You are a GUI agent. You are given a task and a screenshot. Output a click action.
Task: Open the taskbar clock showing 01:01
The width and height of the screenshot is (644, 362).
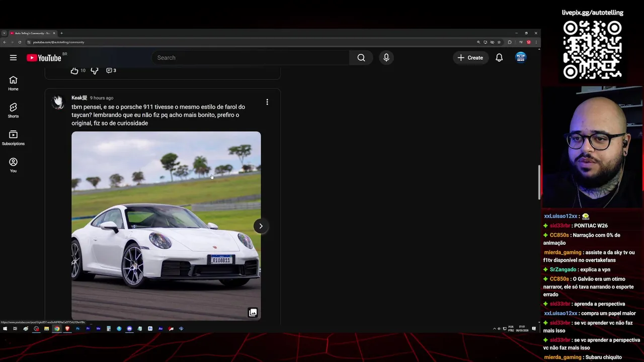point(522,329)
